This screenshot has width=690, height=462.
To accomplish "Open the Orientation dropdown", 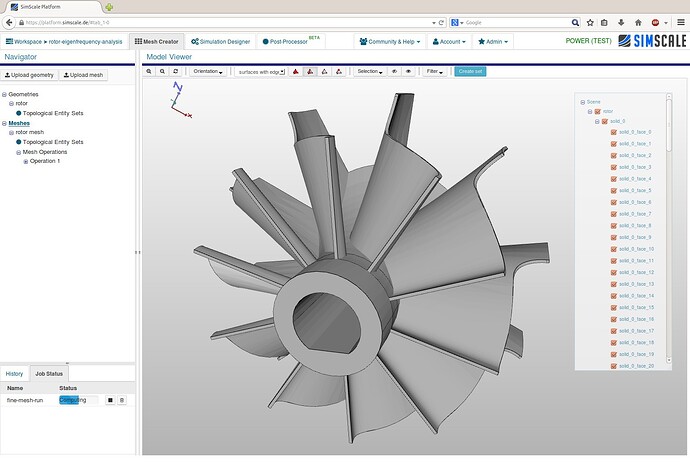I will coord(209,72).
